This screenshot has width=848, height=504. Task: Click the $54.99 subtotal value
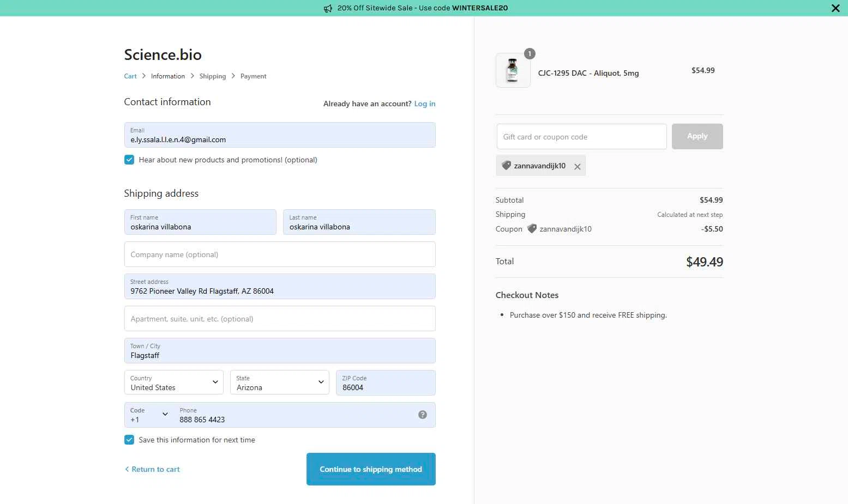coord(711,200)
